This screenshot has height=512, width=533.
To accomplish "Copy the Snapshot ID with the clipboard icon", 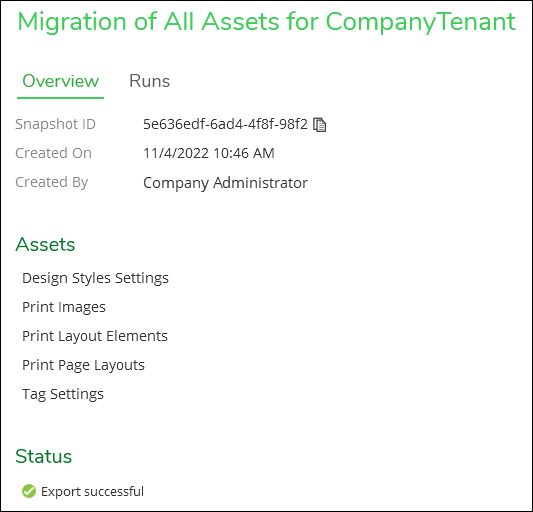I will (x=319, y=125).
